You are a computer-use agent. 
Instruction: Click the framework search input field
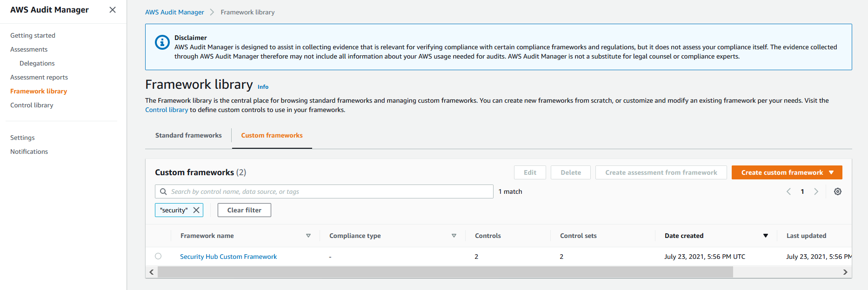click(324, 191)
